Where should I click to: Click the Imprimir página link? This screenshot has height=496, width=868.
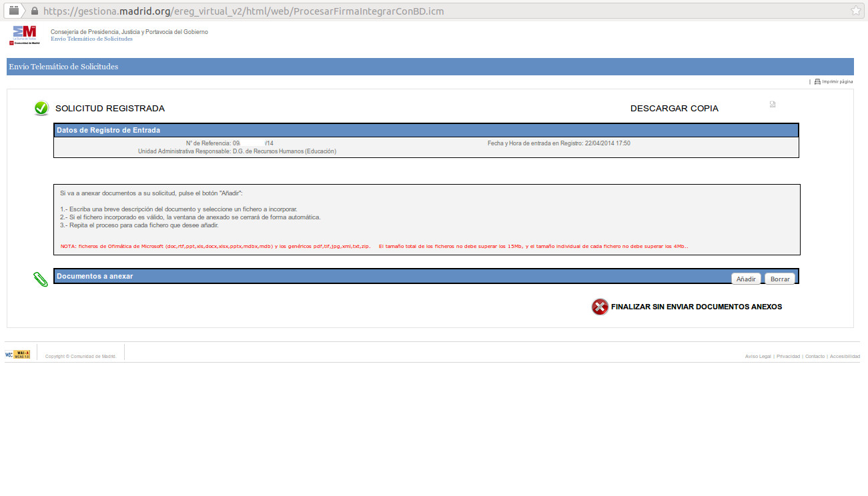837,81
